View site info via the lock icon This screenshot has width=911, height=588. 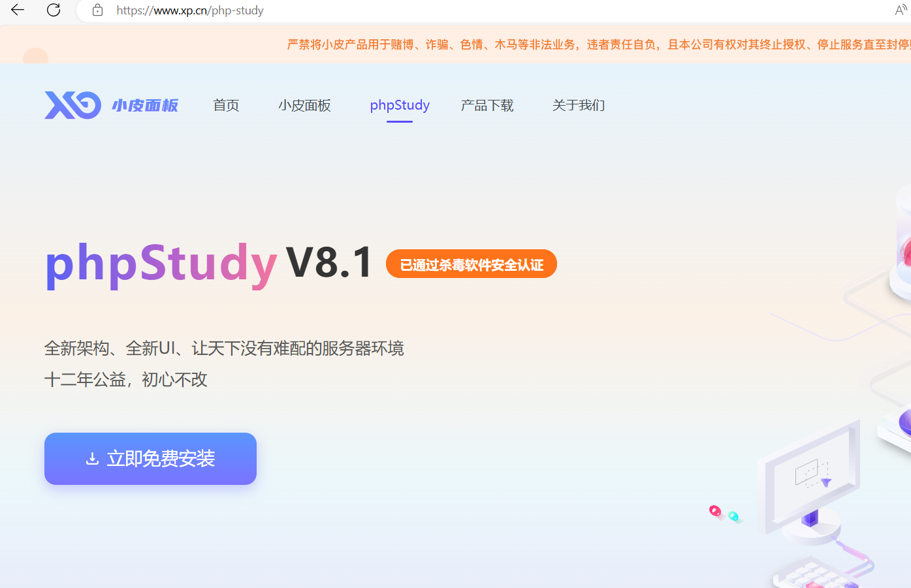98,10
